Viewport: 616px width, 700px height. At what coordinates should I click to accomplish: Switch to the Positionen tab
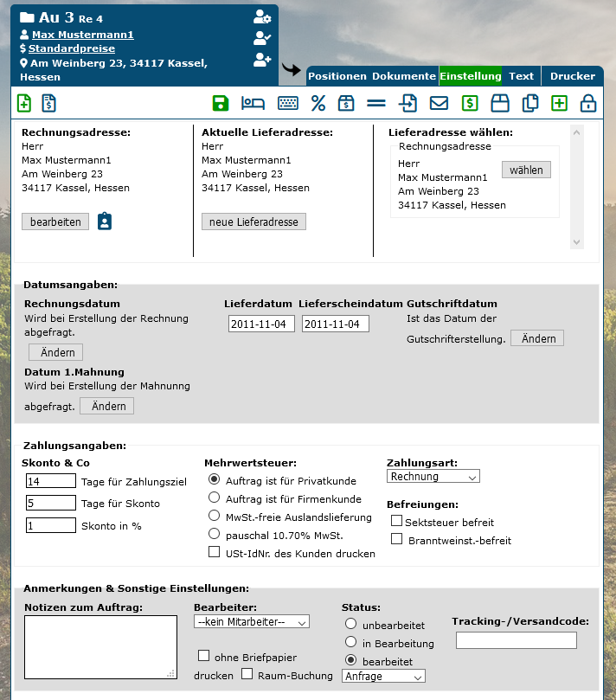pyautogui.click(x=337, y=76)
